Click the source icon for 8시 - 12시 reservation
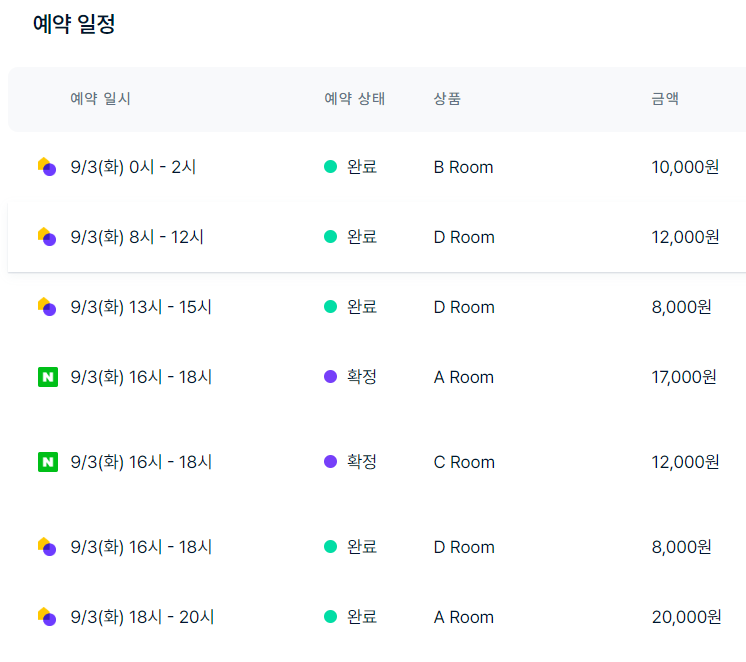The width and height of the screenshot is (746, 662). tap(47, 237)
